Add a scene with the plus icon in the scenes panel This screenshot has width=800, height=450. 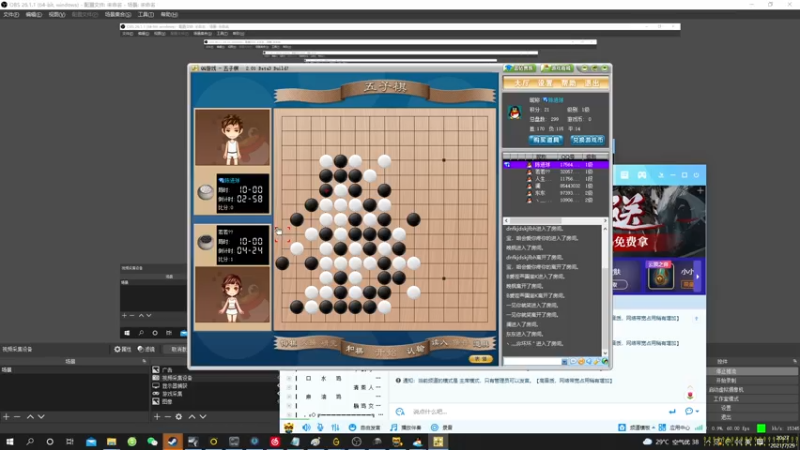click(6, 416)
